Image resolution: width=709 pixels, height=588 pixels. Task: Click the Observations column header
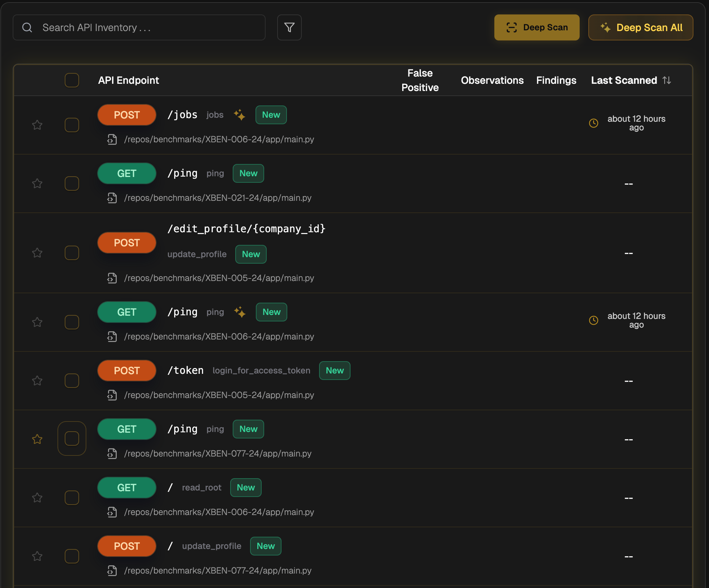point(492,80)
